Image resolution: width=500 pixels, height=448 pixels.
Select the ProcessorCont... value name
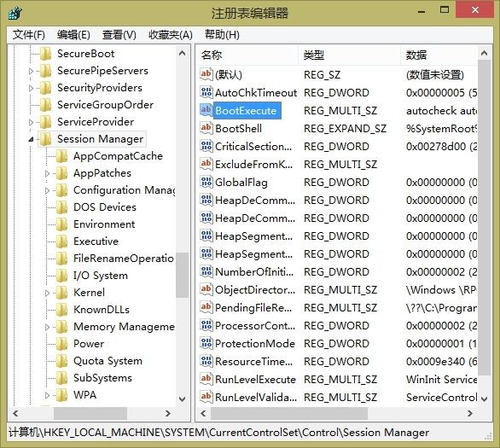255,326
